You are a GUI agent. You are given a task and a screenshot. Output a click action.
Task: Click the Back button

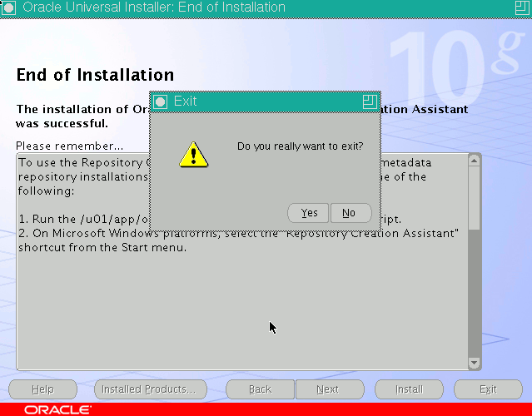coord(260,389)
